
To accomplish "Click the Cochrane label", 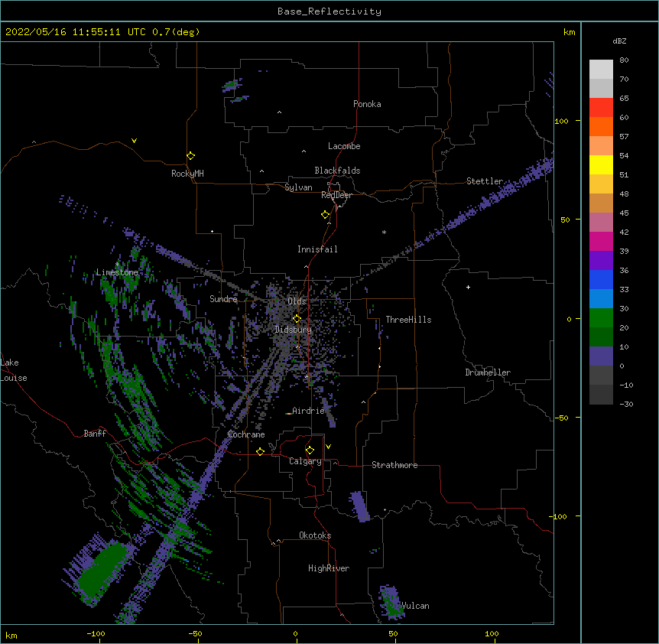I will click(246, 434).
